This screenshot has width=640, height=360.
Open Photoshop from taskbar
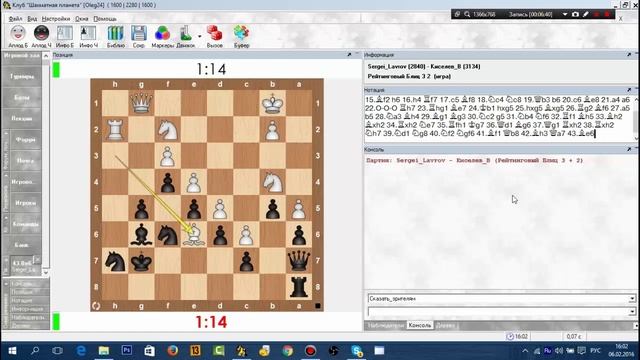tap(127, 351)
